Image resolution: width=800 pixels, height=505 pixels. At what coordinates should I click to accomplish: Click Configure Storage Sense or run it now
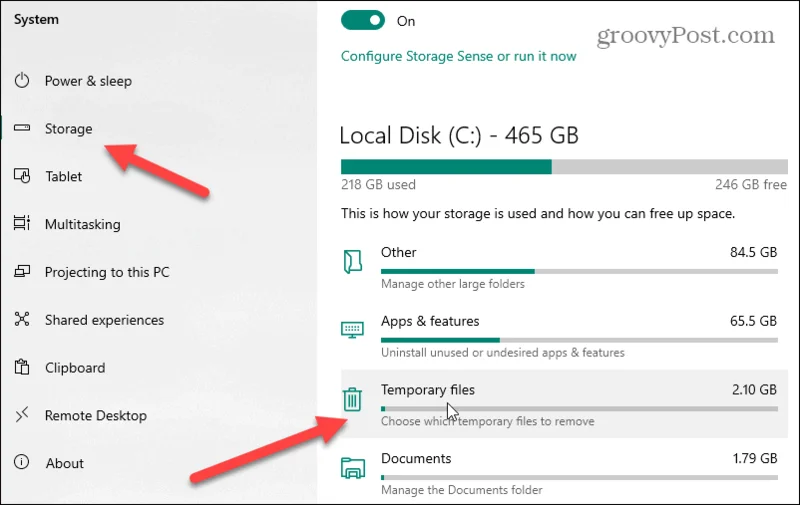pyautogui.click(x=458, y=56)
